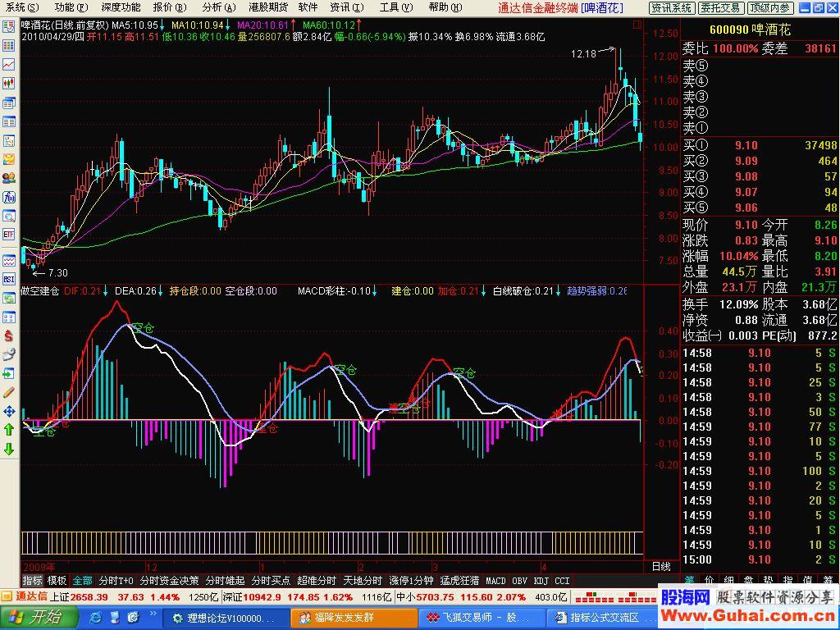This screenshot has height=630, width=840.
Task: Open the 港股期货 menu
Action: point(268,7)
